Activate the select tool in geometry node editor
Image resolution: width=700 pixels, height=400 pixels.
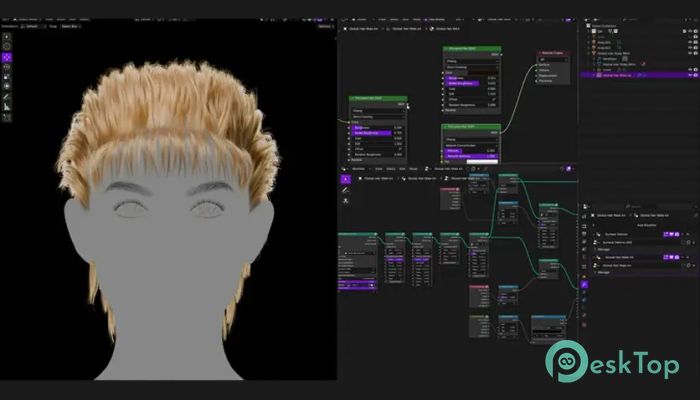346,179
